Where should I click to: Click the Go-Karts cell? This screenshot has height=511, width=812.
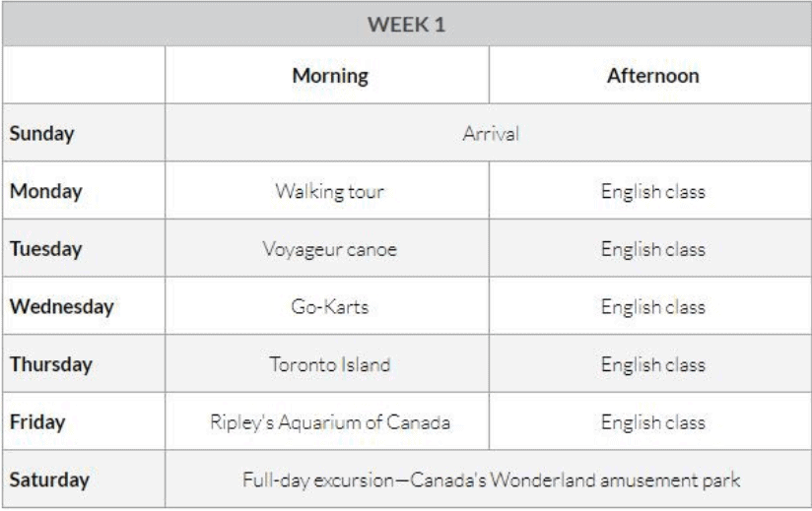coord(330,307)
